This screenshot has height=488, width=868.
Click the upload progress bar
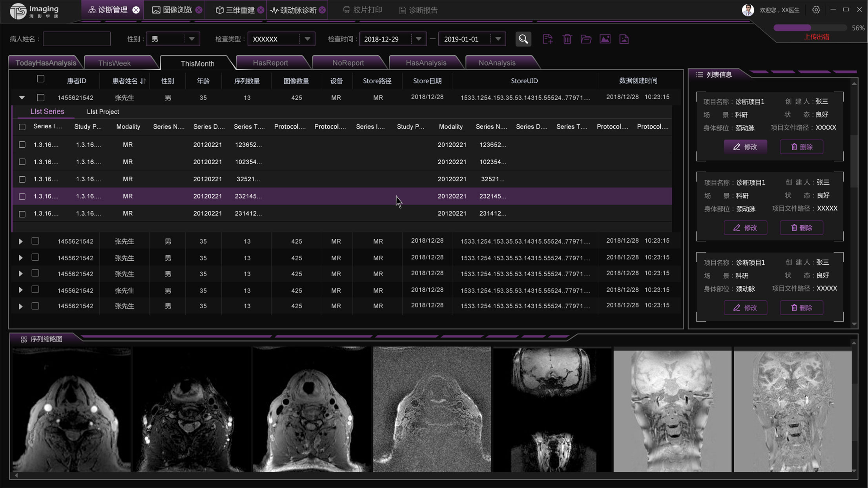click(810, 28)
